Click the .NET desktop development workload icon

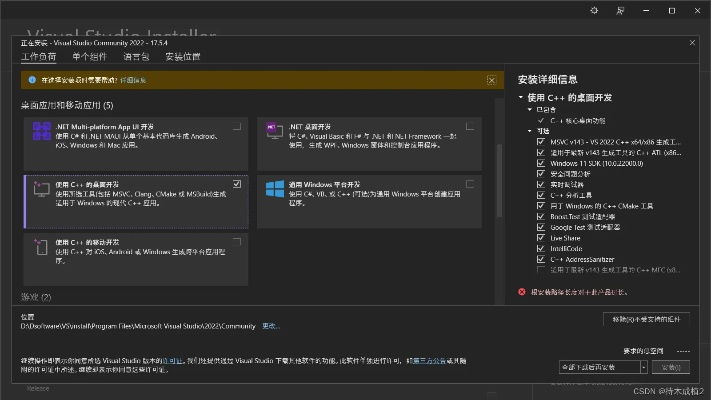point(275,130)
